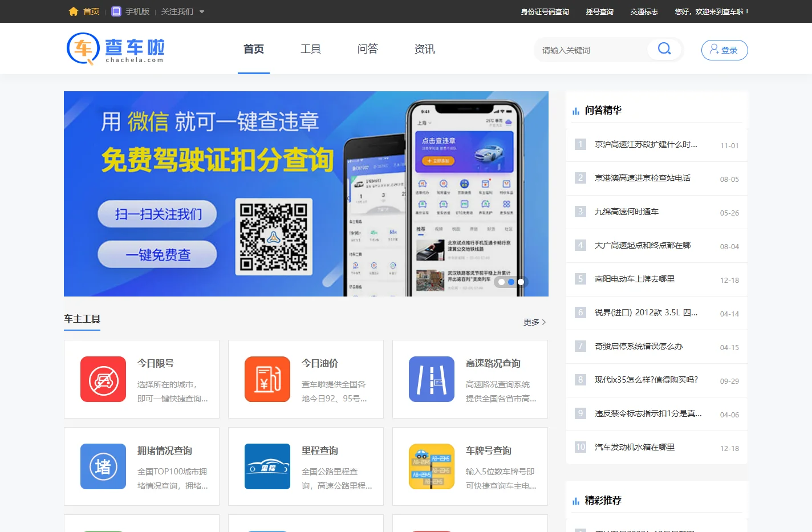Click 更多 link beside 车主工具
Screen dimensions: 812x532
(x=534, y=322)
